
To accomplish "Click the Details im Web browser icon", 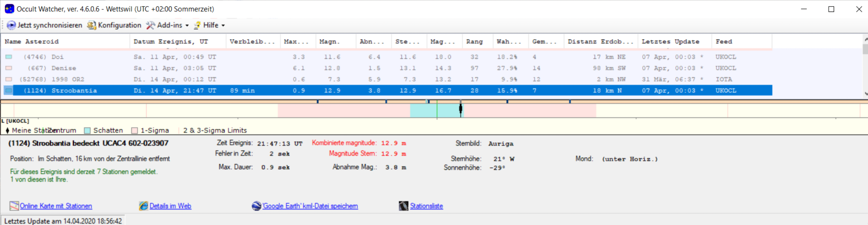I will tap(143, 206).
